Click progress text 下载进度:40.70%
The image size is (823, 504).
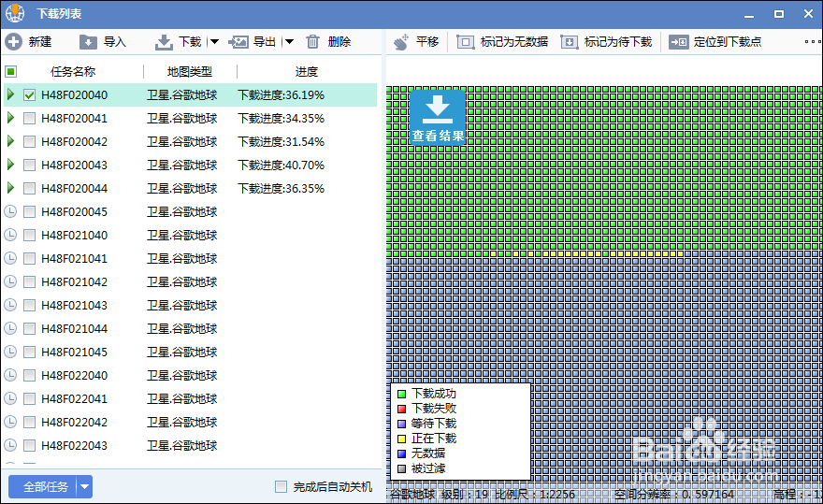click(x=281, y=166)
